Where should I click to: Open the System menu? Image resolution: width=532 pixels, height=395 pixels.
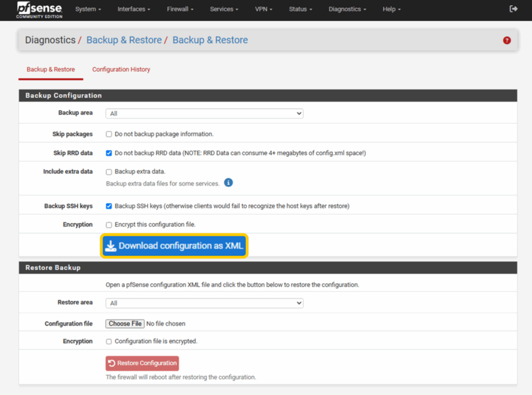pos(88,9)
